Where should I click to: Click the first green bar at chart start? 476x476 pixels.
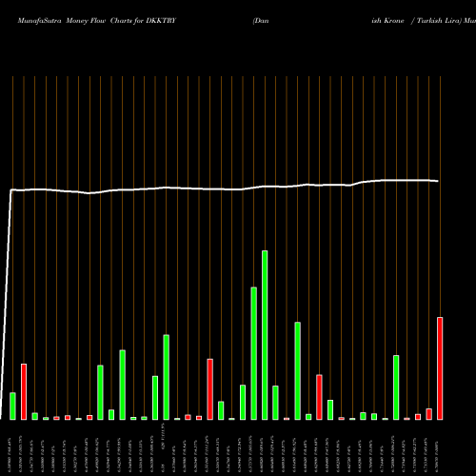[12, 407]
